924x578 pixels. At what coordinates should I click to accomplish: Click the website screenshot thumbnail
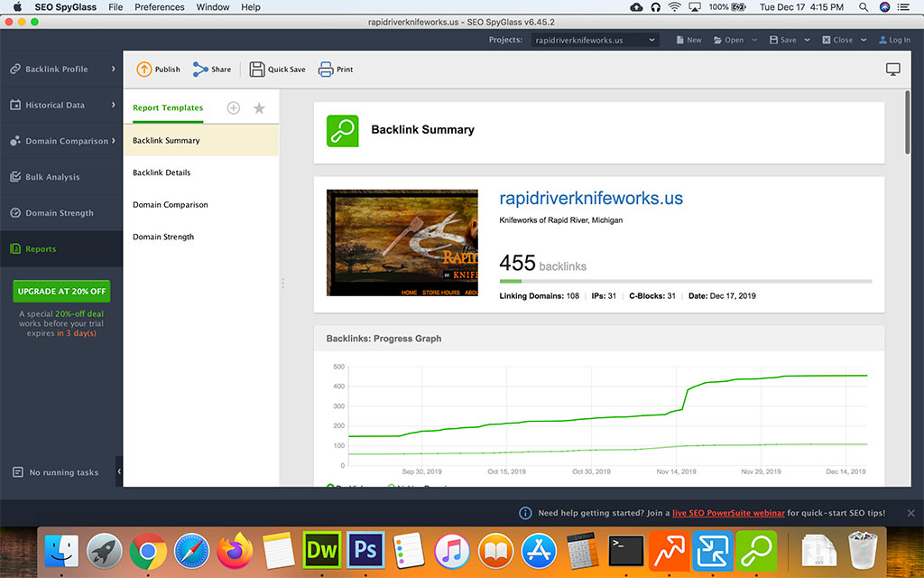coord(402,242)
